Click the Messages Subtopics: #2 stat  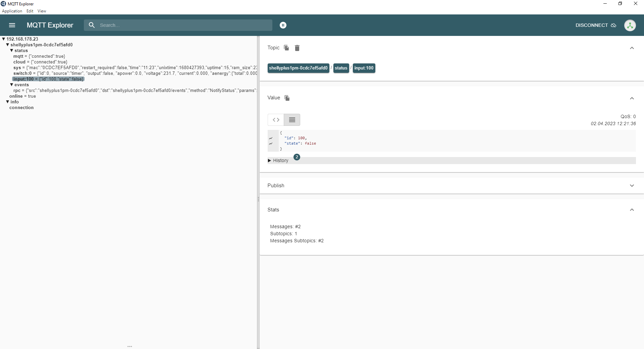[297, 241]
